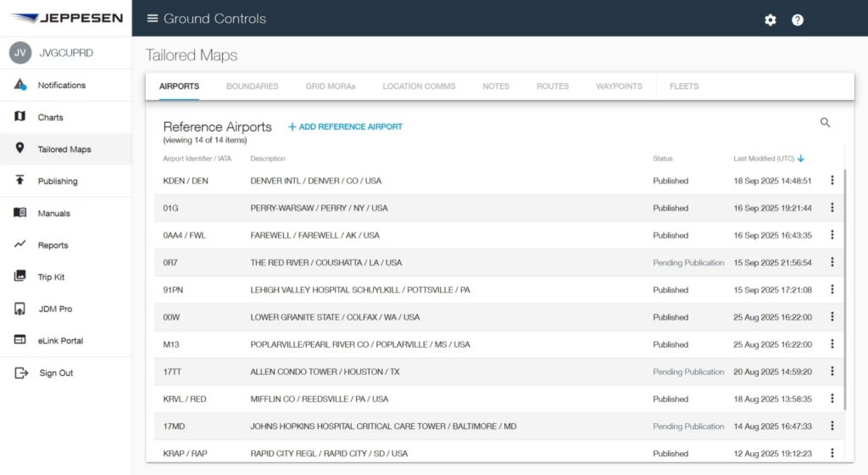
Task: Select PERRY-WARSAW / PERRY / NY / USA description
Action: click(x=319, y=208)
